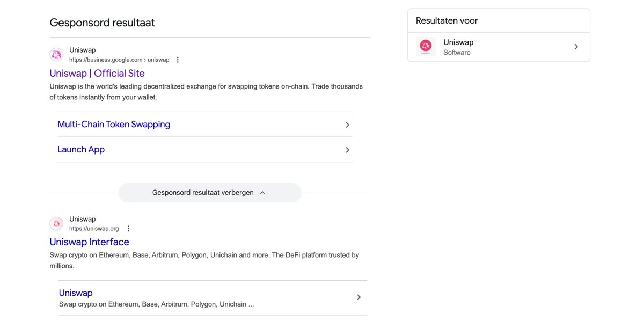
Task: Open the 'Uniswap Interface' result link
Action: 89,242
